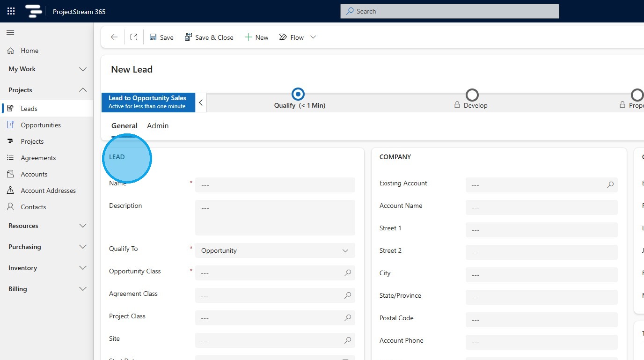
Task: Expand the Flow menu chevron
Action: 313,37
